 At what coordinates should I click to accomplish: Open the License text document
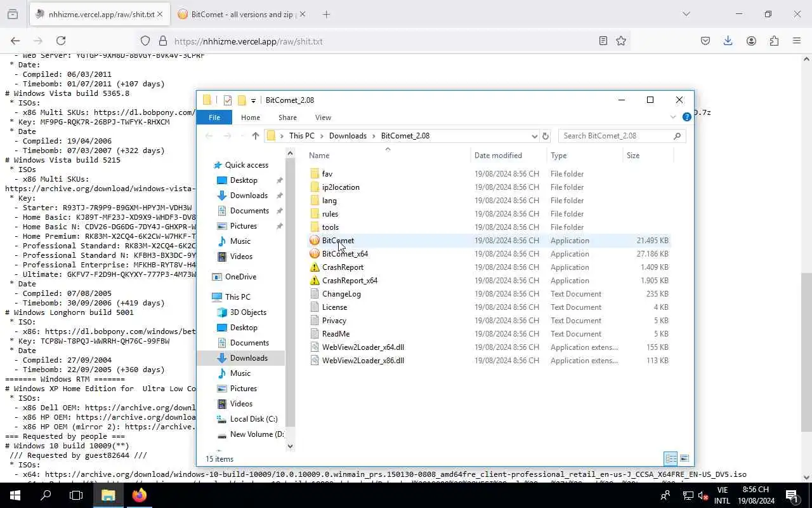(x=334, y=307)
